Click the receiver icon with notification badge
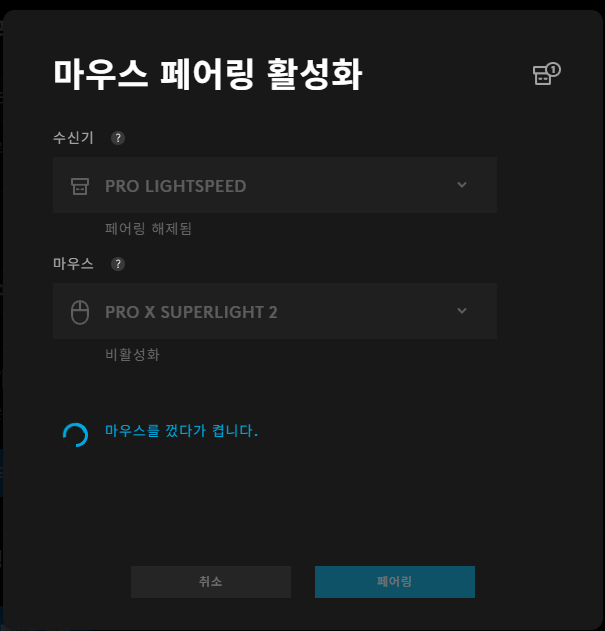 click(x=546, y=74)
